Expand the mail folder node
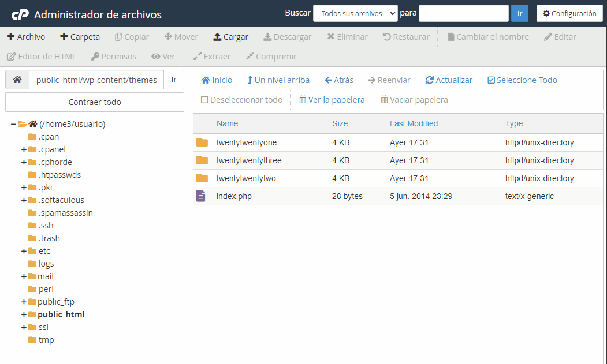Screen dimensions: 607x364 point(24,276)
